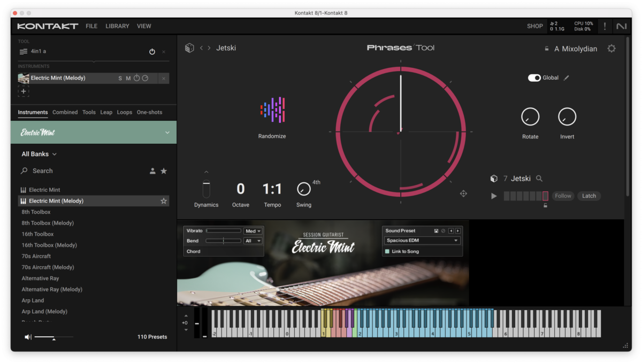Open the Bend All dropdown
Screen dimensions: 642x364
253,241
